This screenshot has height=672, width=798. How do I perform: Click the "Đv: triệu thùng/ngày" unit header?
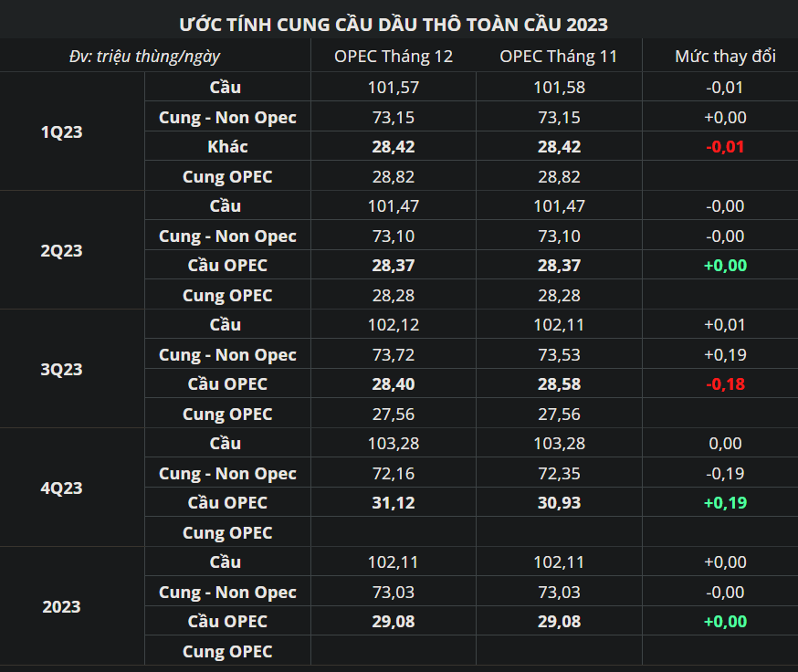pos(144,57)
